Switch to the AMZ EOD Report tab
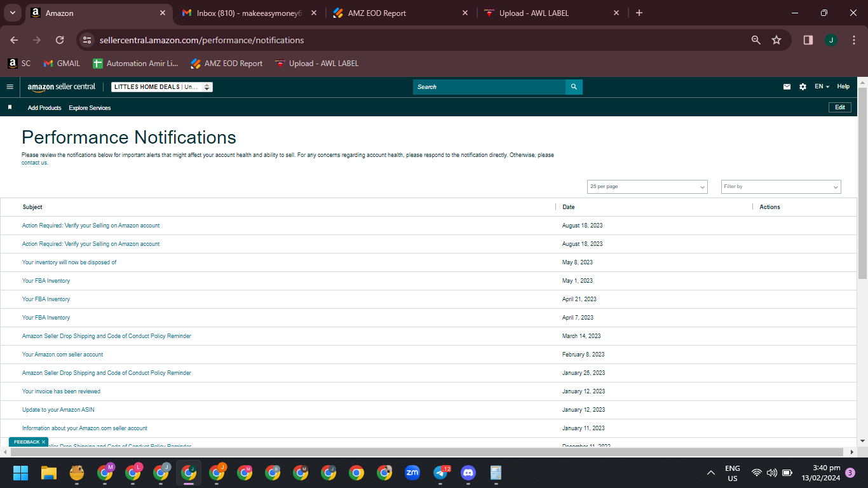Screen dimensions: 868x488 pyautogui.click(x=400, y=13)
